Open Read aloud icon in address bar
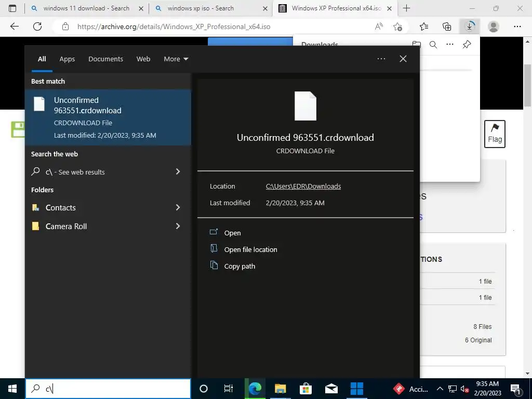 379,26
